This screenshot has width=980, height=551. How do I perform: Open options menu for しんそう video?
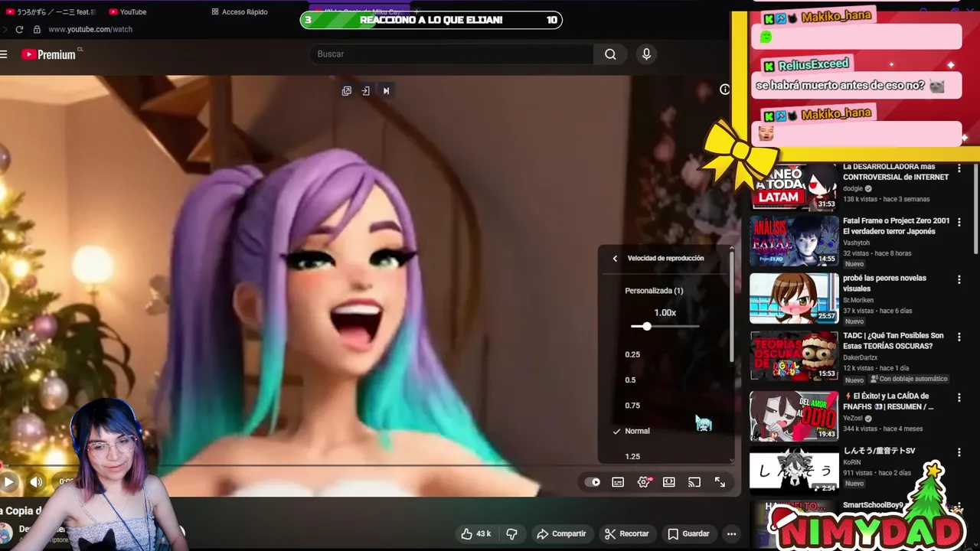coord(959,453)
